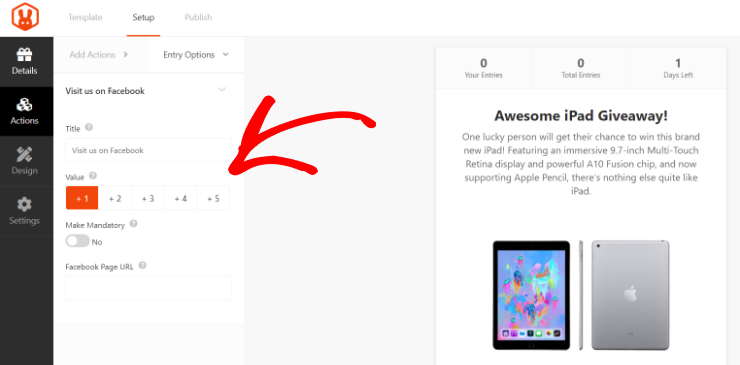The height and width of the screenshot is (365, 740).
Task: Click help icon next to Title
Action: [x=89, y=127]
